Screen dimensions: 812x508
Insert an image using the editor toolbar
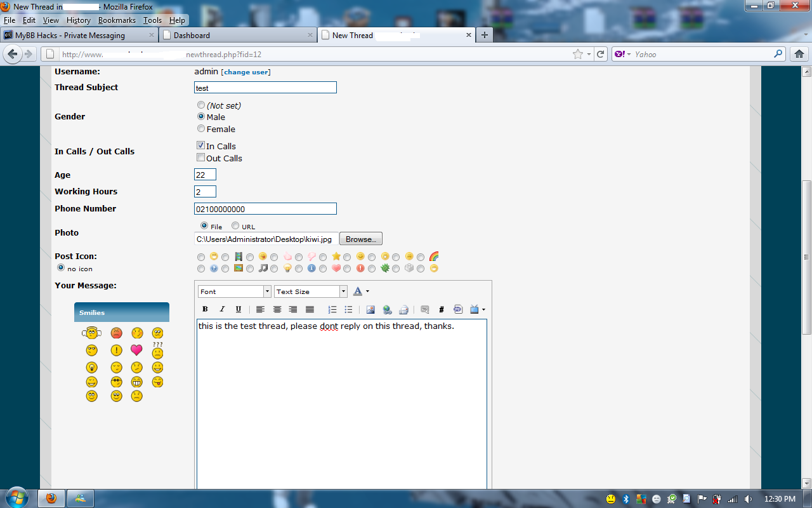pyautogui.click(x=370, y=310)
